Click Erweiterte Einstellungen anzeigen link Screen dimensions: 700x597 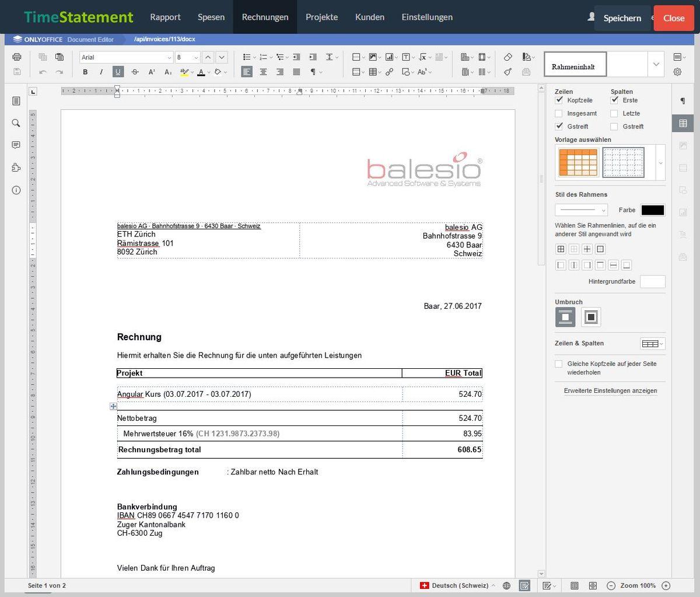click(x=610, y=391)
